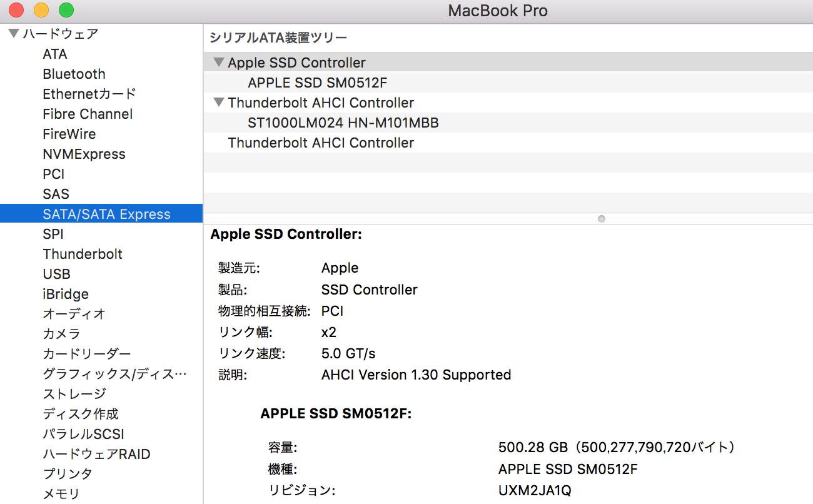Show Ethernetカード information
This screenshot has width=813, height=504.
[89, 94]
